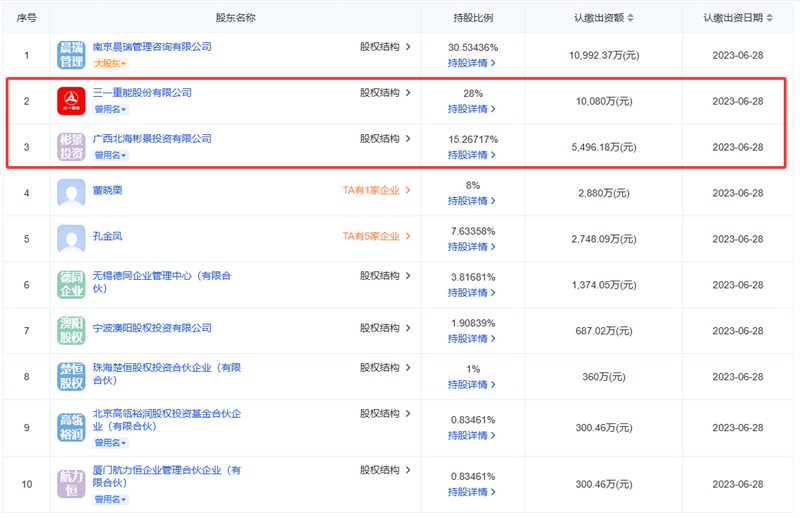Open shareholder 董晓栗 profile
This screenshot has width=800, height=518.
point(107,190)
